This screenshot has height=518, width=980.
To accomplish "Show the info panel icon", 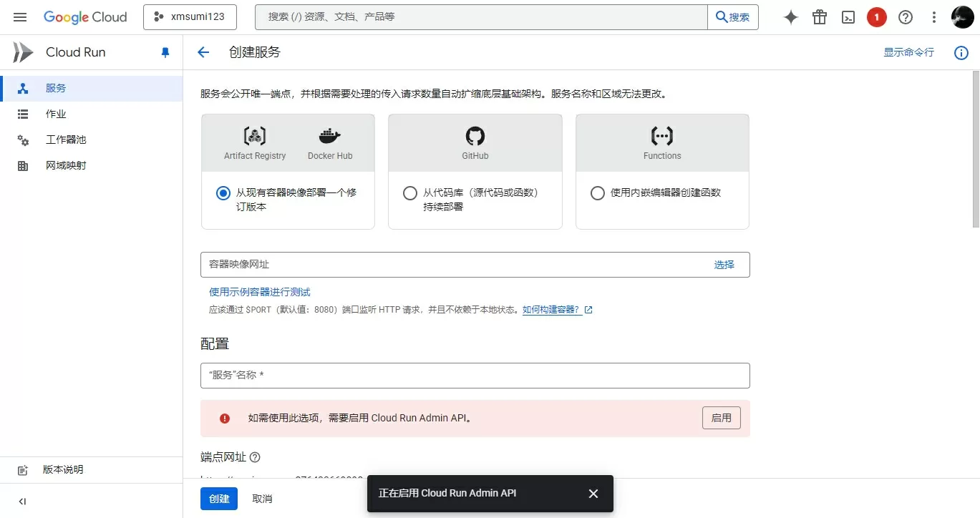I will click(x=961, y=52).
